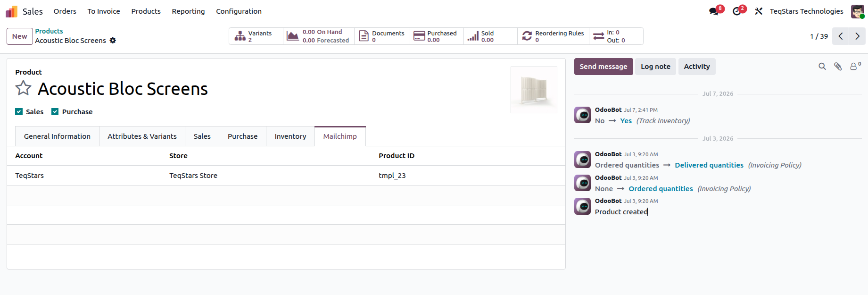Screen dimensions: 868x295
Task: Toggle the Sales checkbox
Action: 19,112
